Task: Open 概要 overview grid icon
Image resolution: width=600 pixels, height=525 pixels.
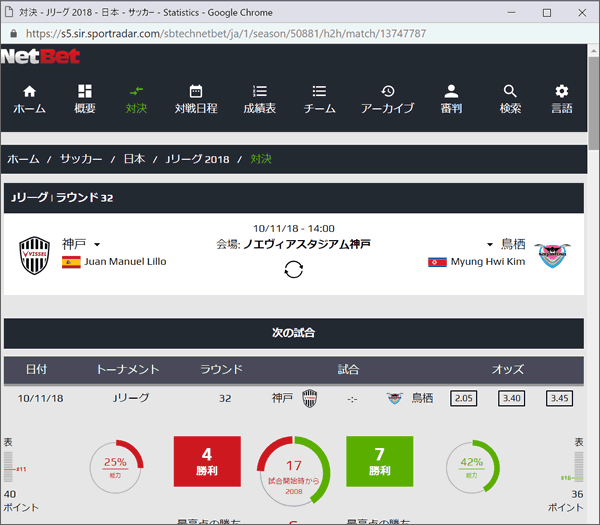Action: click(85, 91)
